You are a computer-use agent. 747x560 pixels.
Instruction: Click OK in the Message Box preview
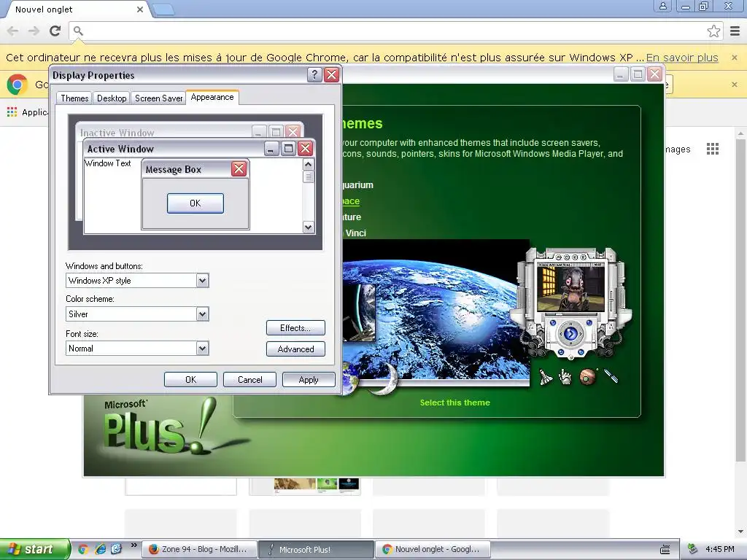tap(196, 203)
